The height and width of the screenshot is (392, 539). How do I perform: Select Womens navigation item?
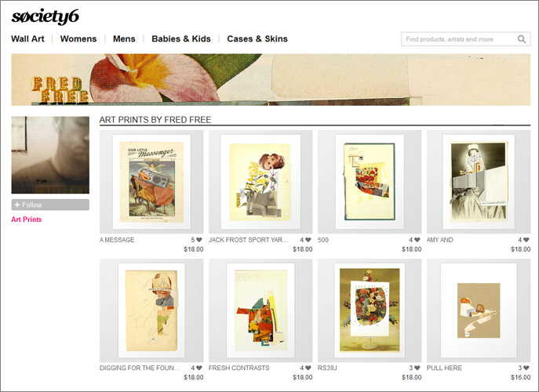pyautogui.click(x=78, y=39)
